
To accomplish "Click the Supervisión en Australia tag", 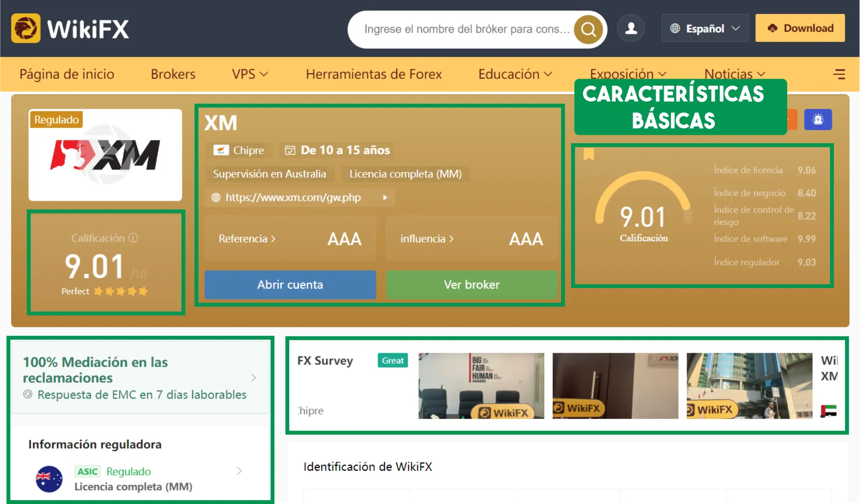I will (x=269, y=174).
